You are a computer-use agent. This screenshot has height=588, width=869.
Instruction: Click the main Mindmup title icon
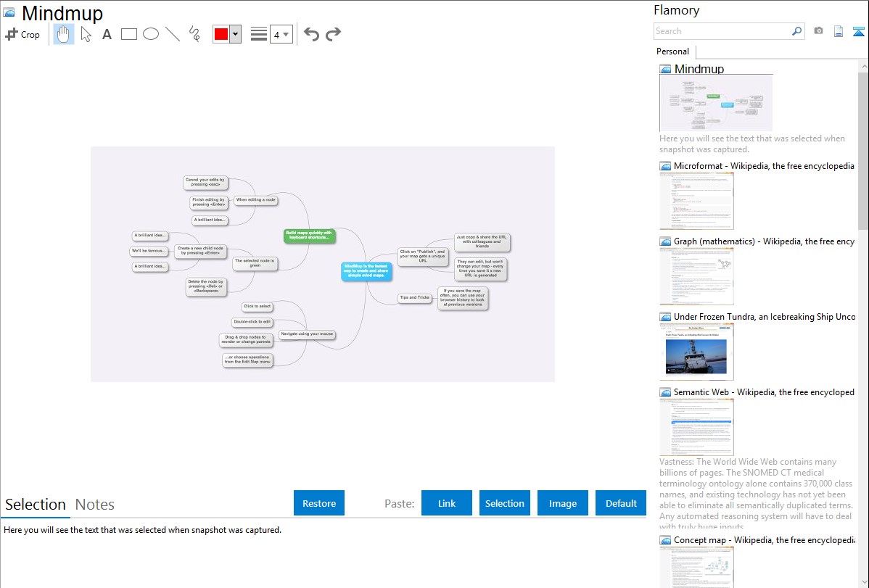[9, 12]
